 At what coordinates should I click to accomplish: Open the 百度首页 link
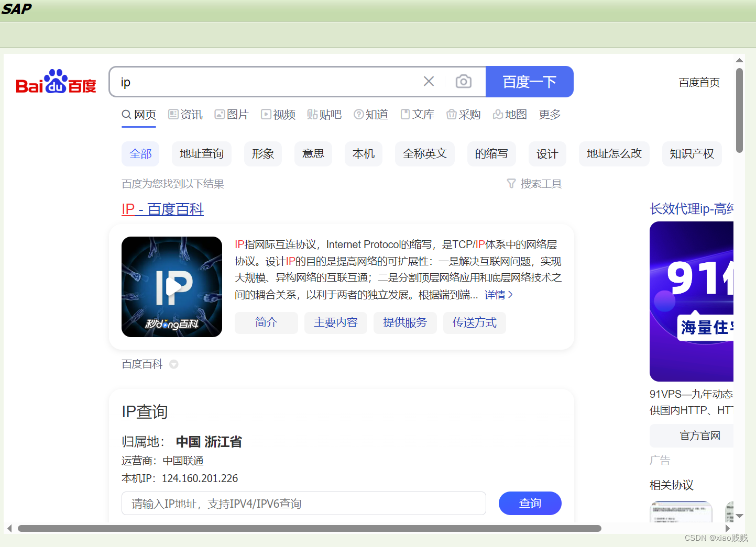(699, 82)
